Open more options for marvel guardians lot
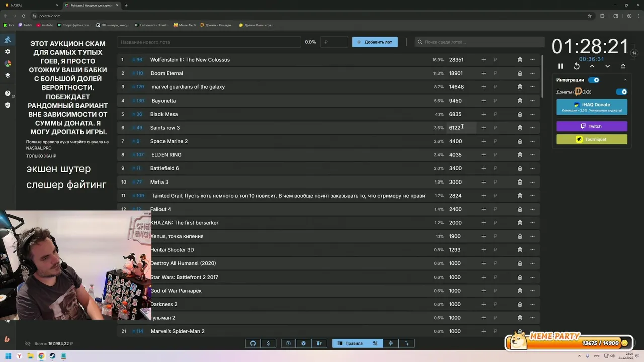 pos(532,87)
